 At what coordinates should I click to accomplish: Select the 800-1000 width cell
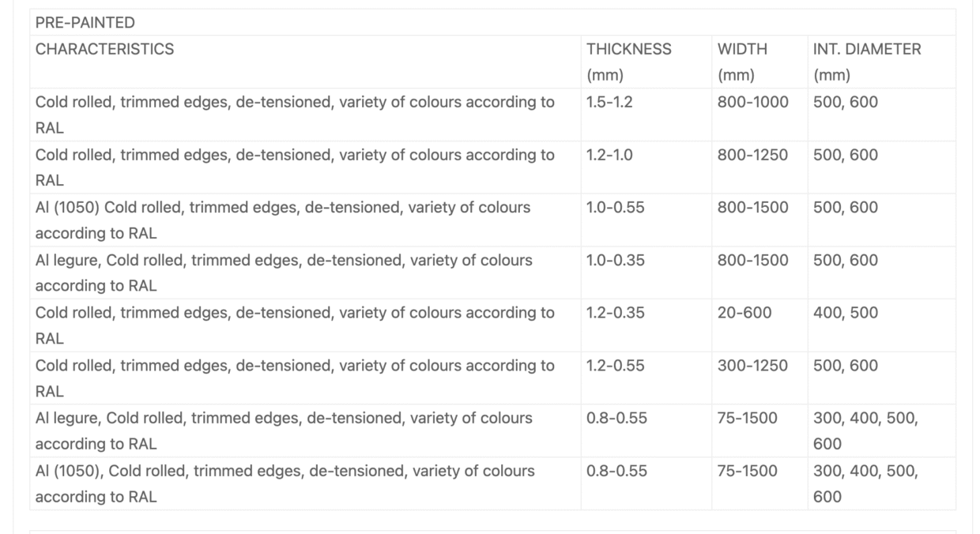tap(752, 102)
